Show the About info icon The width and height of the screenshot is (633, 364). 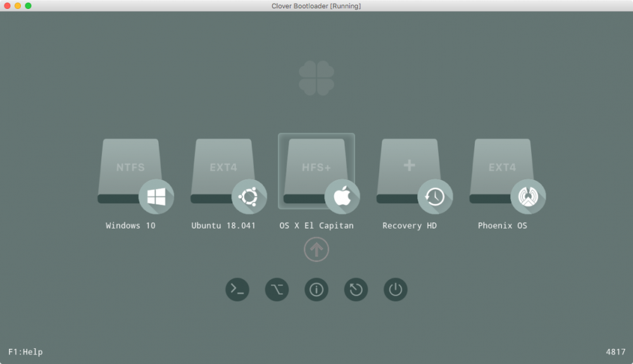316,289
